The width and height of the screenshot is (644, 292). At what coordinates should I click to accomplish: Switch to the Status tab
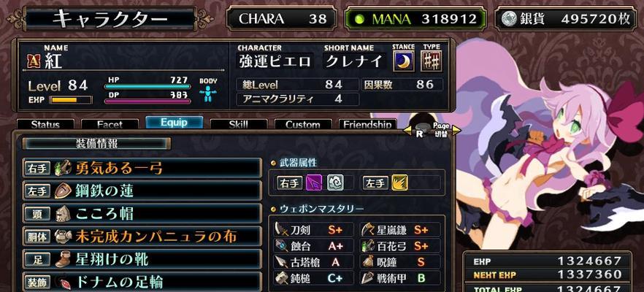45,125
